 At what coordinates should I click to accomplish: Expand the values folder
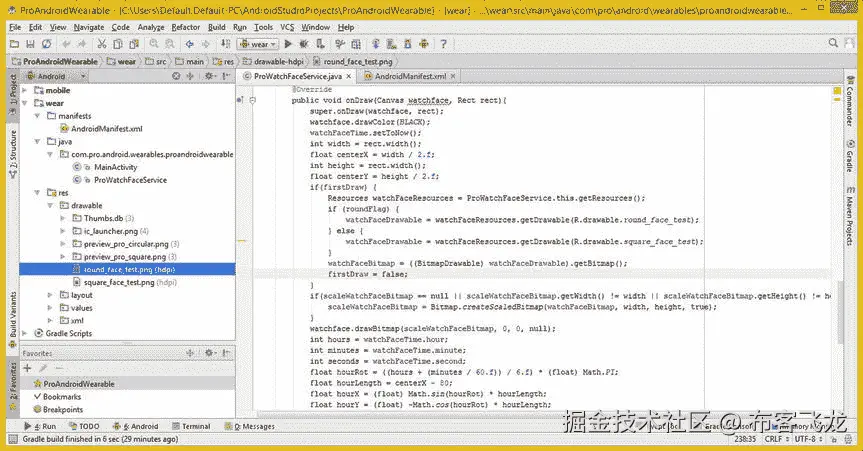(x=50, y=308)
